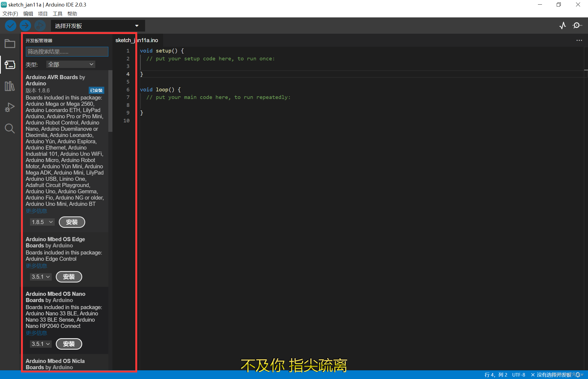Open 更多信息 link for Mbed OS Nano Boards
The height and width of the screenshot is (379, 588).
tap(36, 333)
